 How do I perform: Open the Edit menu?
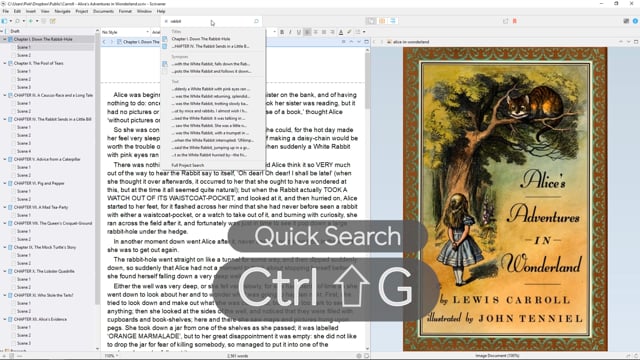(x=18, y=11)
